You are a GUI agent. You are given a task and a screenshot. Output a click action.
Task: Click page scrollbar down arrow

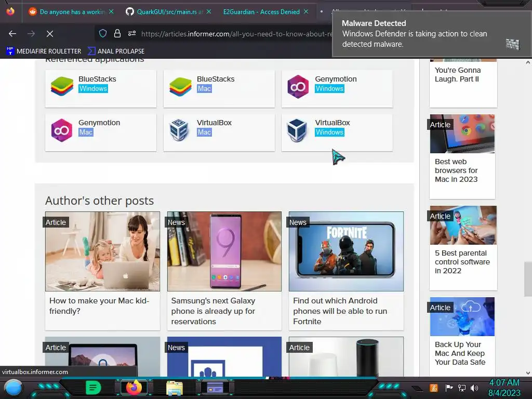click(528, 373)
